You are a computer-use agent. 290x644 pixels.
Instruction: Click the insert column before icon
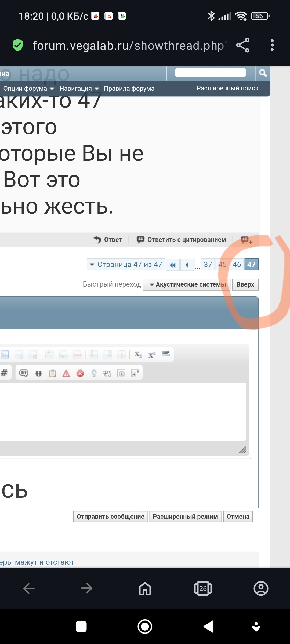click(93, 354)
